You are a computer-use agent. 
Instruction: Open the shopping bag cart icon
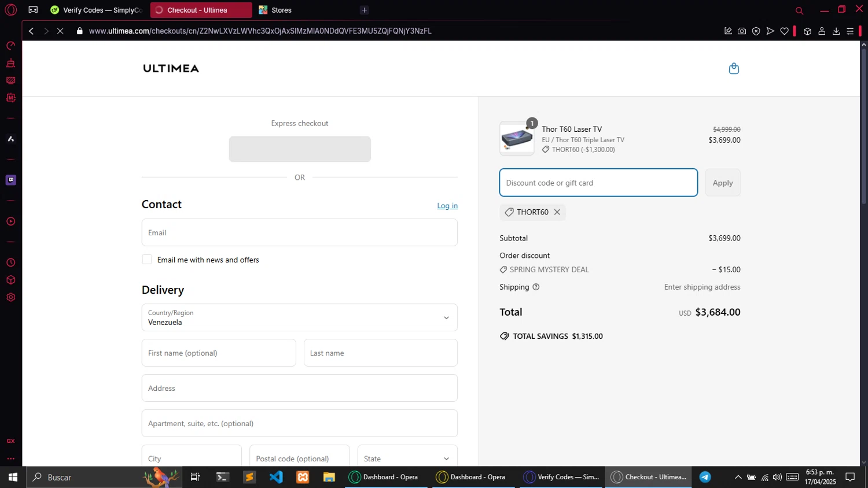click(734, 68)
